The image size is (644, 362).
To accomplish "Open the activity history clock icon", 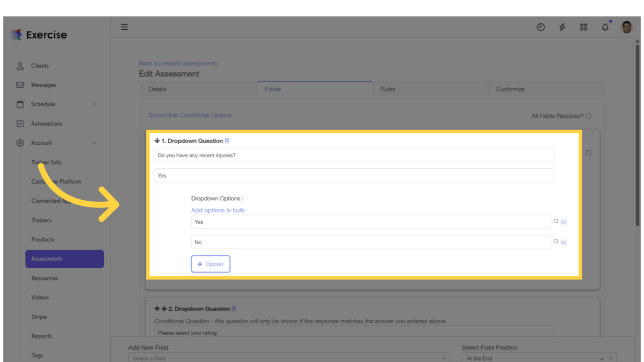I will click(540, 27).
